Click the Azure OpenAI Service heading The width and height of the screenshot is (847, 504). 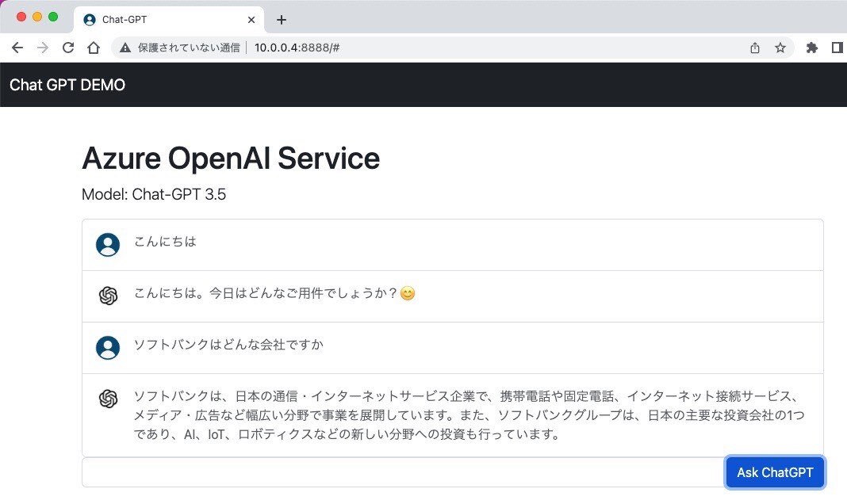click(231, 158)
